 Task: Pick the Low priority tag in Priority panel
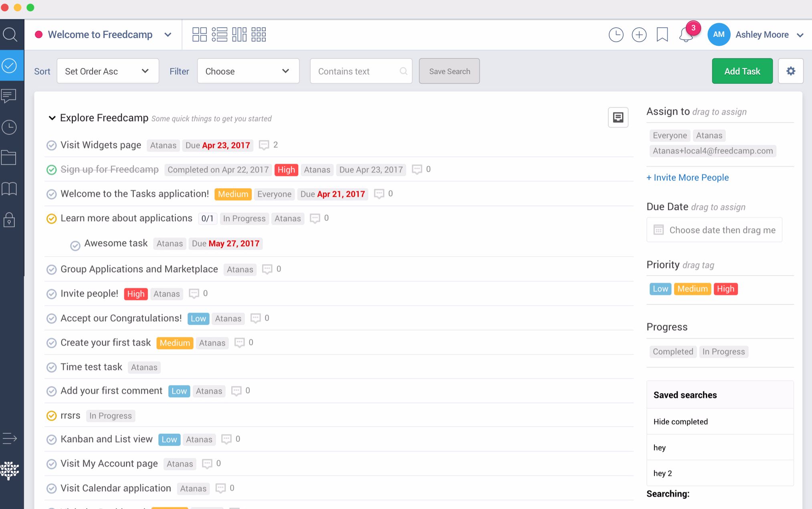[660, 289]
